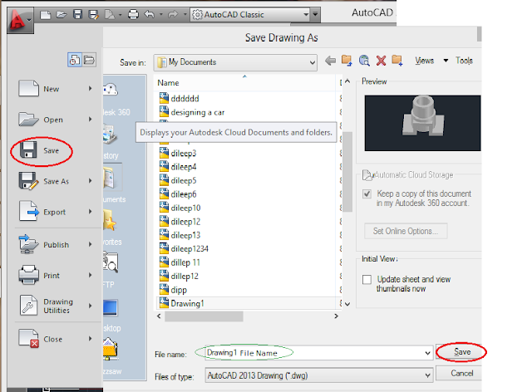Click the Buzzsaw places icon
This screenshot has height=392, width=532.
pos(111,350)
